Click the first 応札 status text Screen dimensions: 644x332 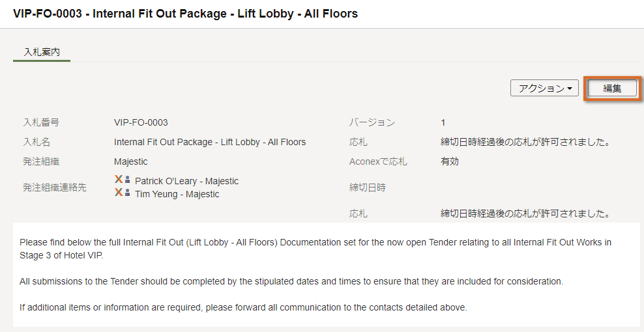[x=524, y=142]
